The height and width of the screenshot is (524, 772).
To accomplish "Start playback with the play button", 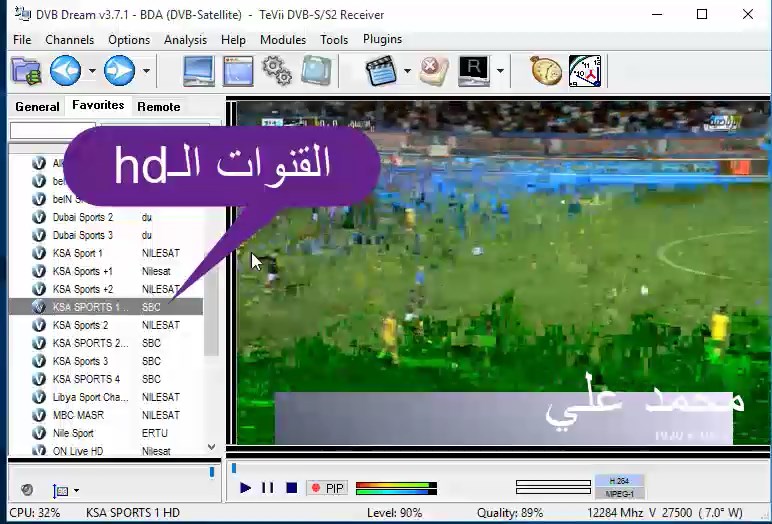I will point(245,488).
